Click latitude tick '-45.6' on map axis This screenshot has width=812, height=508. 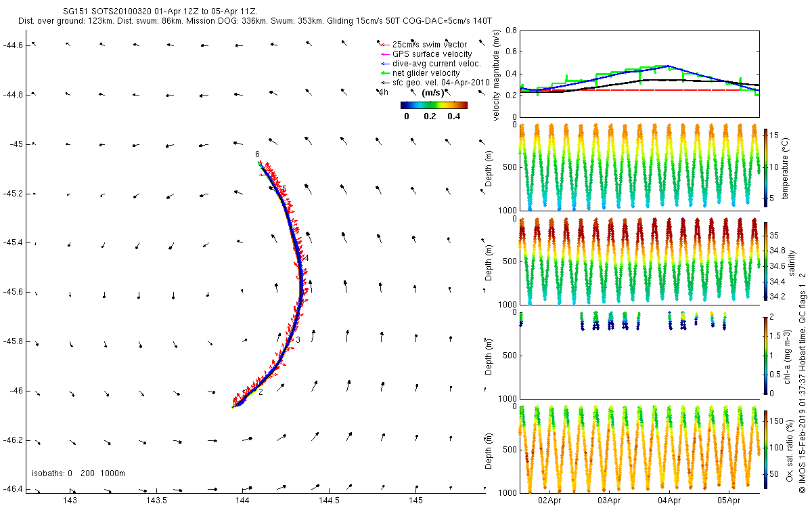(13, 293)
